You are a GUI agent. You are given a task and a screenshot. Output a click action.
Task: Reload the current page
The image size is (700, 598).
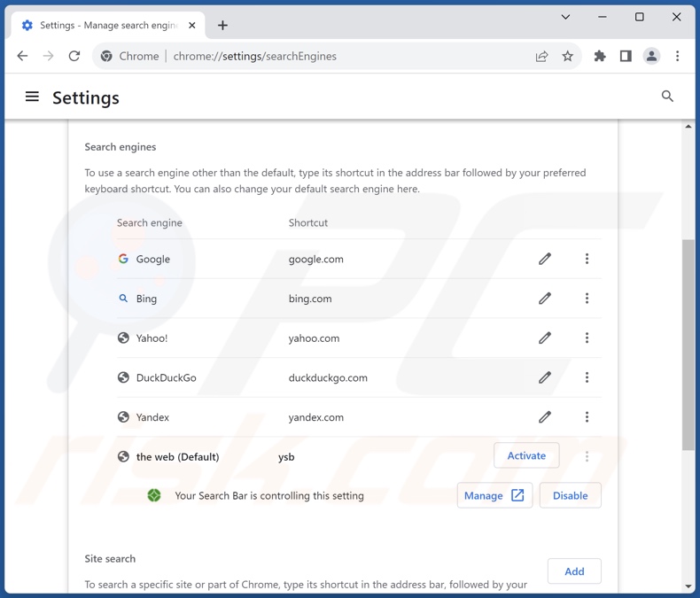click(74, 56)
